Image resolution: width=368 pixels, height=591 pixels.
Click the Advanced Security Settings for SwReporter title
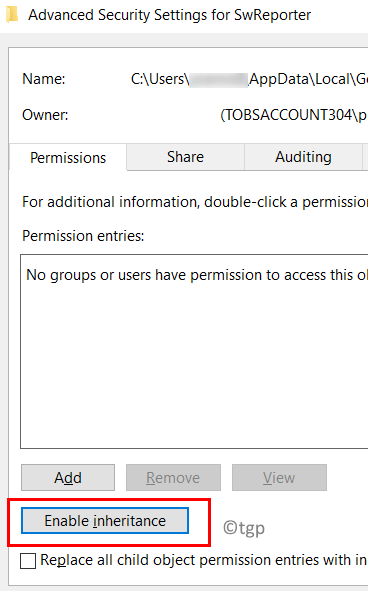pyautogui.click(x=170, y=15)
